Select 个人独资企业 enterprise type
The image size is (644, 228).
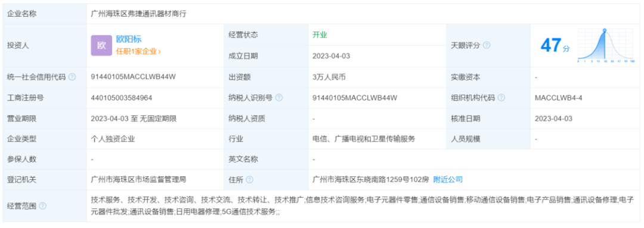(x=113, y=139)
